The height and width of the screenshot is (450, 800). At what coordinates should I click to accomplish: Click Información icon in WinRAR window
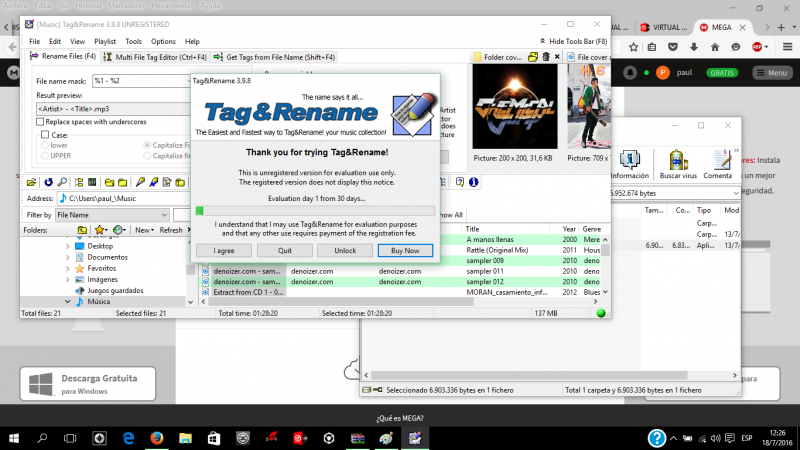tap(630, 165)
